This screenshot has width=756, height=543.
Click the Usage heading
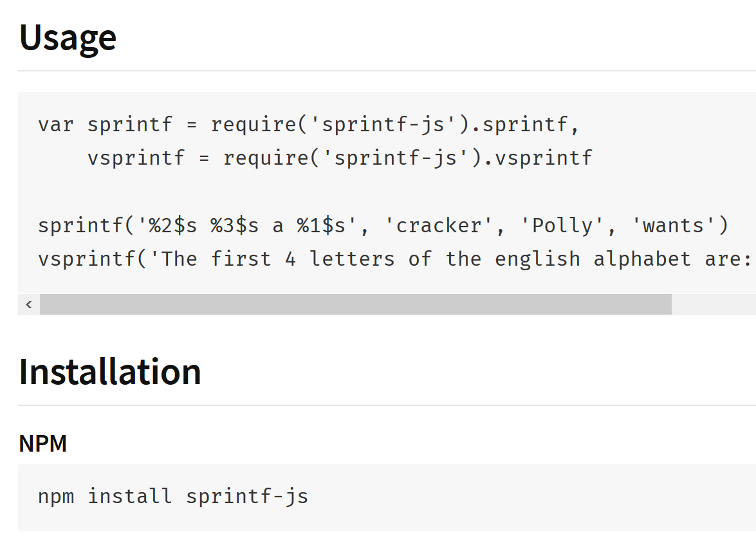pos(68,38)
